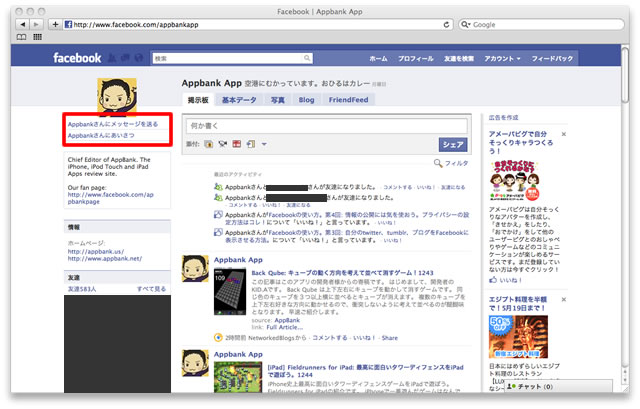
Task: Open the アカウント dropdown menu
Action: click(x=502, y=59)
